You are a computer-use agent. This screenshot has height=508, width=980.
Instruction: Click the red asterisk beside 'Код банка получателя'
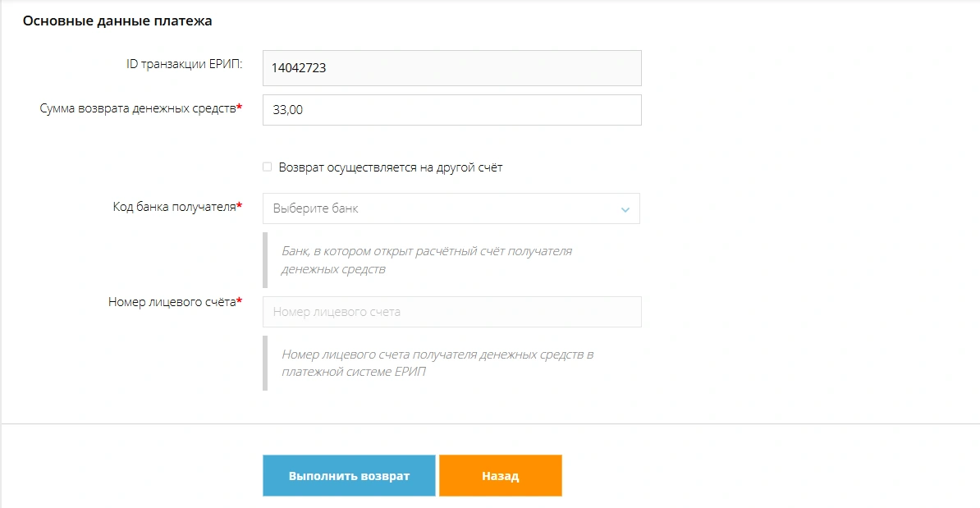239,206
